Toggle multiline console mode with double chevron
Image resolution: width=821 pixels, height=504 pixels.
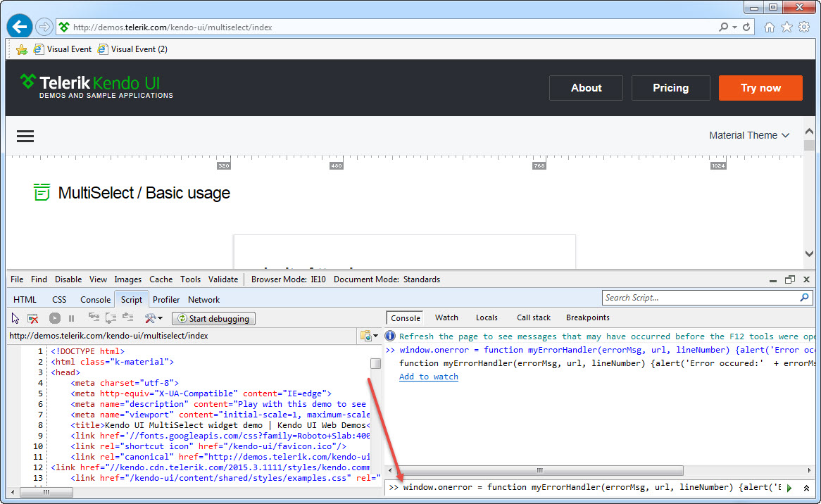806,488
